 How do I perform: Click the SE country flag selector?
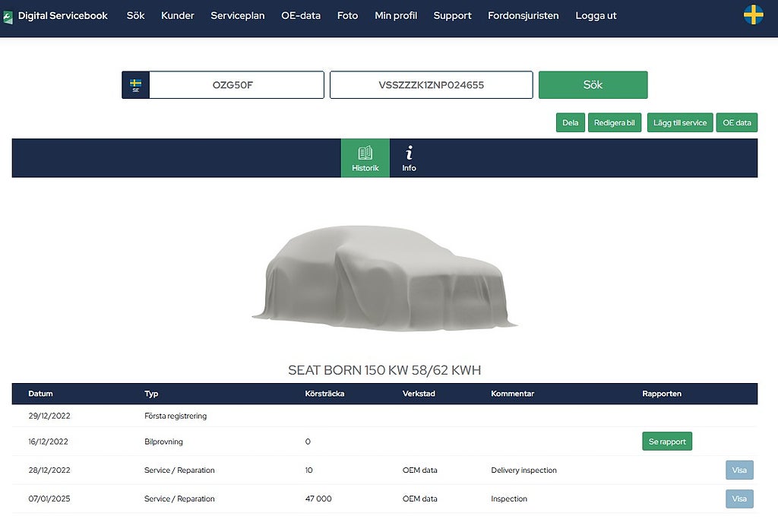(136, 85)
